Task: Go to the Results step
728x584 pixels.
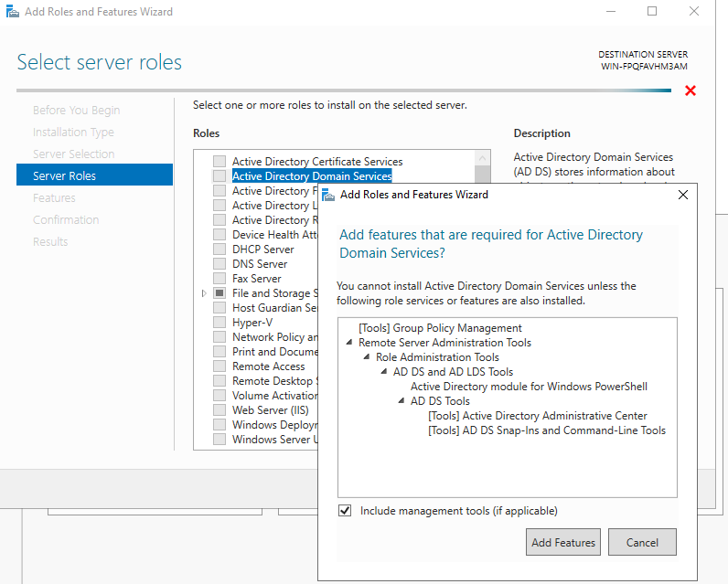Action: 50,241
